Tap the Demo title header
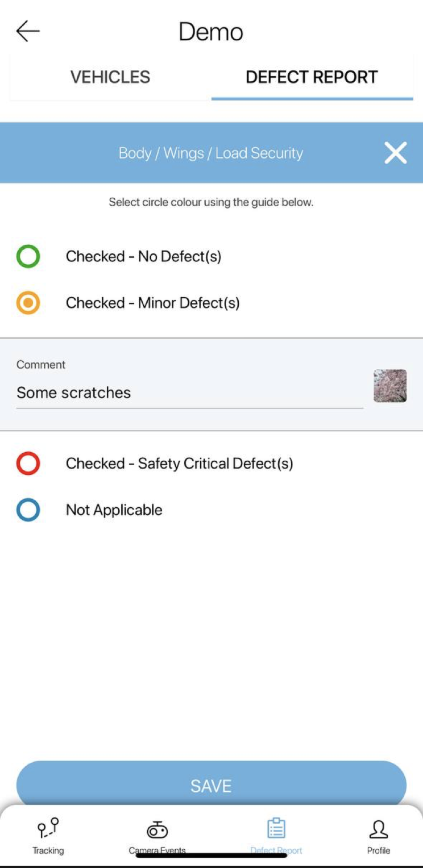The width and height of the screenshot is (423, 868). pyautogui.click(x=212, y=31)
